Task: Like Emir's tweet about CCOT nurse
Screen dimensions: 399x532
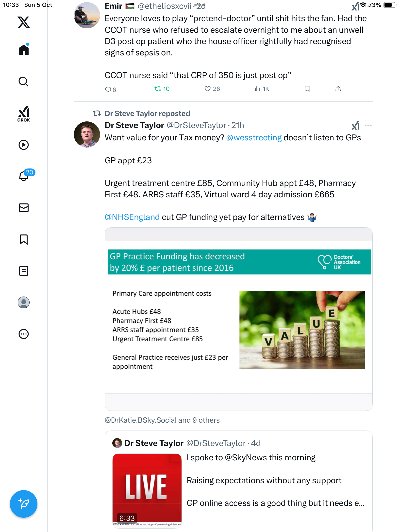Action: pyautogui.click(x=208, y=89)
